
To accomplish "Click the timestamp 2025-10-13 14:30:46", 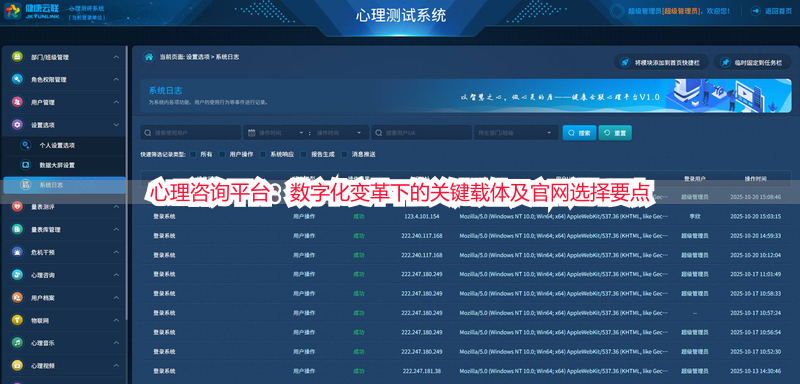I will [755, 371].
